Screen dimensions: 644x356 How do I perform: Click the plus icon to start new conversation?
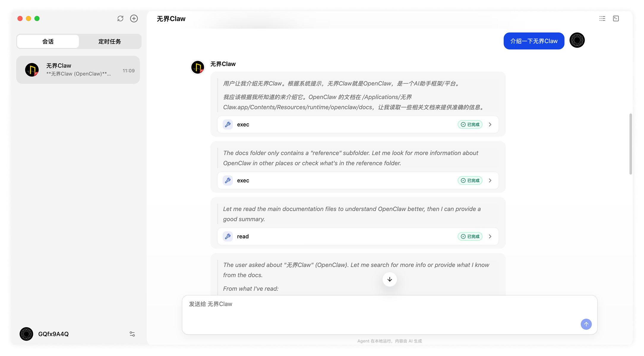point(134,18)
